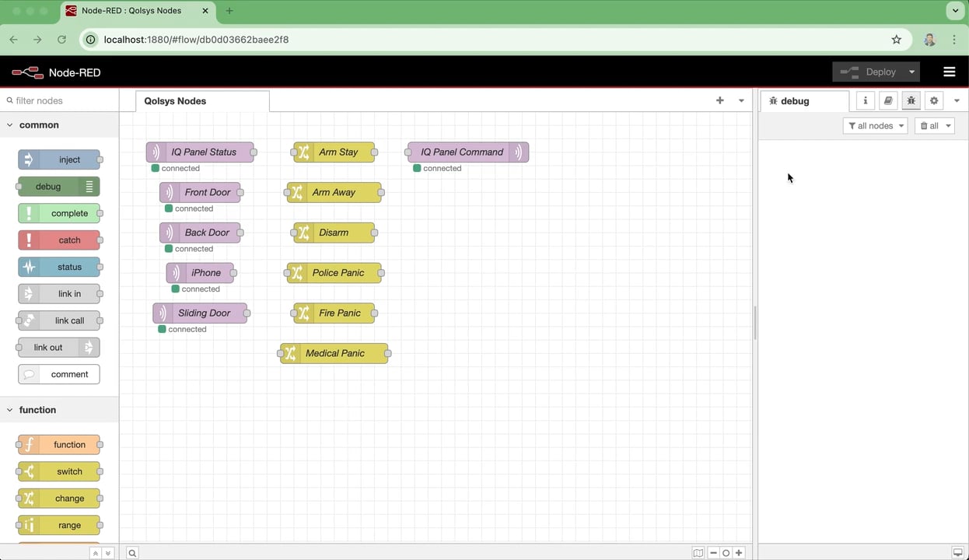This screenshot has width=969, height=560.
Task: Open debug window in new window icon
Action: (x=957, y=553)
